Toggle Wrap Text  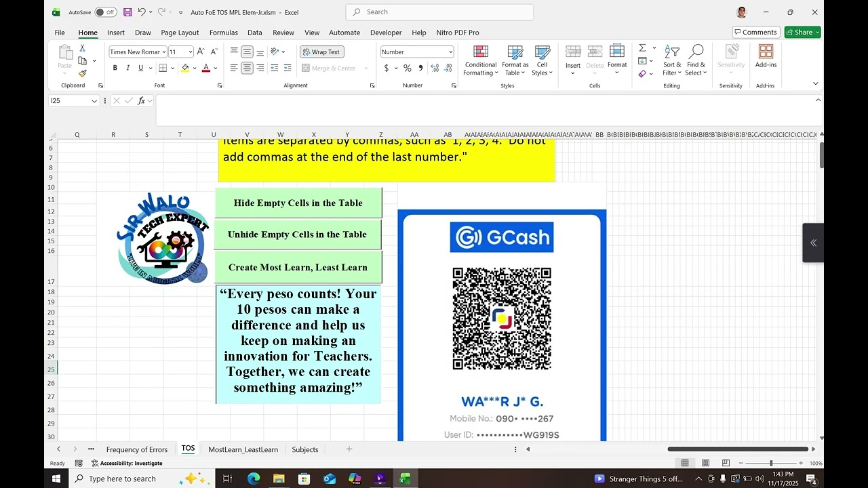click(x=321, y=52)
